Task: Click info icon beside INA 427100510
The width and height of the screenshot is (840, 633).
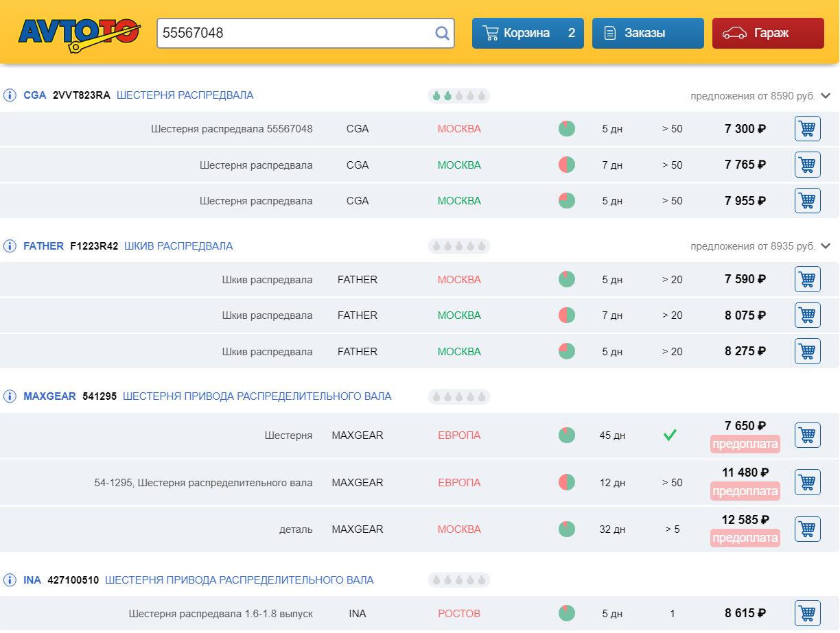Action: click(10, 580)
